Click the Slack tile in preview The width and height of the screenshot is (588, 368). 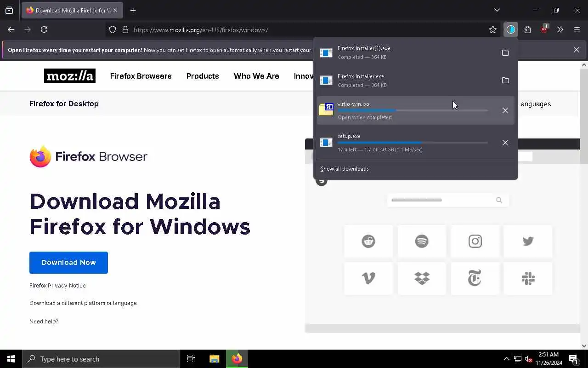(x=528, y=278)
